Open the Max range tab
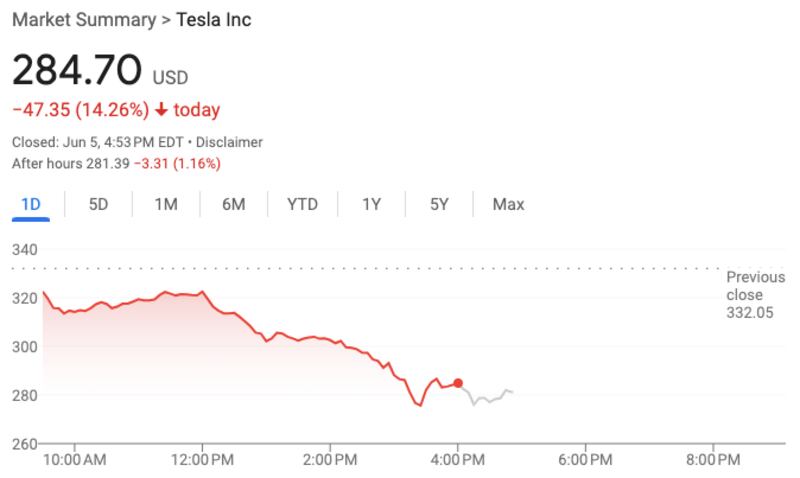The width and height of the screenshot is (800, 478). 508,205
